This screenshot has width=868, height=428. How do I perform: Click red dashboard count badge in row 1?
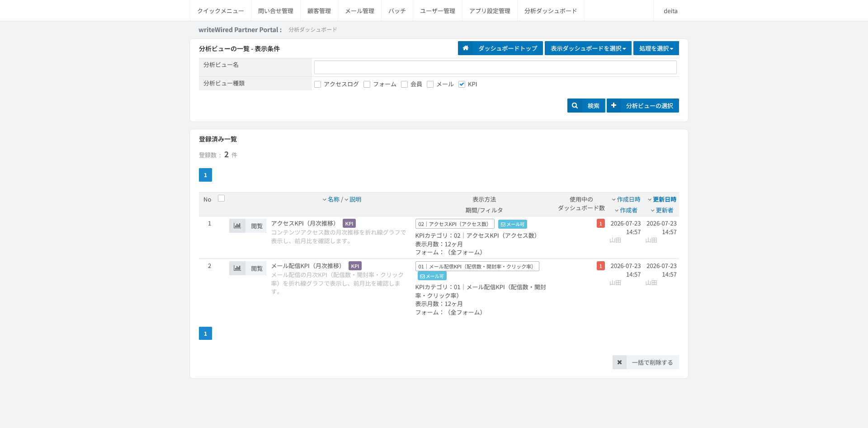(600, 223)
